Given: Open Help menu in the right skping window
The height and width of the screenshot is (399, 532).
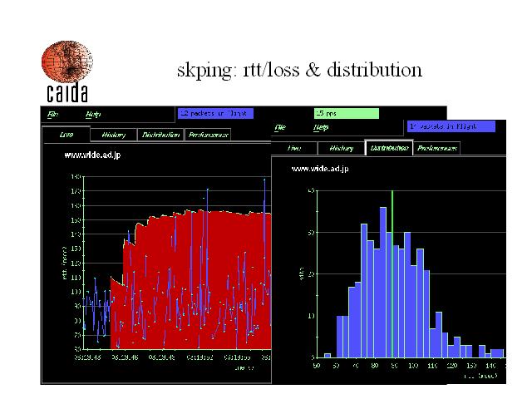Looking at the screenshot, I should [x=320, y=128].
